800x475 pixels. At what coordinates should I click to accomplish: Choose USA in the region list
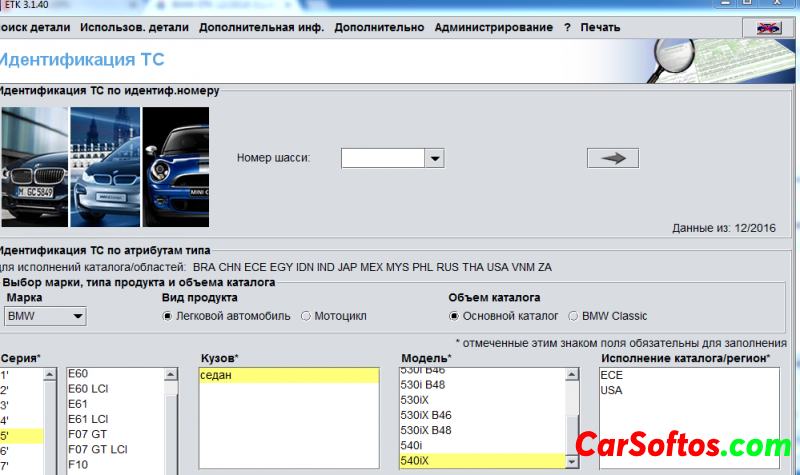611,390
